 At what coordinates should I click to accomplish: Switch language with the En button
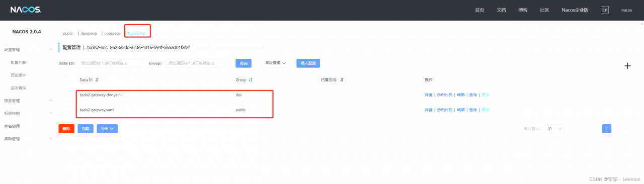click(x=605, y=10)
